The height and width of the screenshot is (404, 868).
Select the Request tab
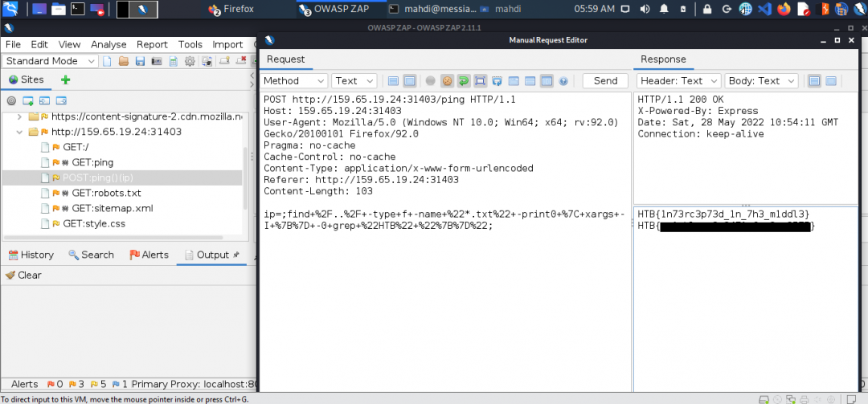click(285, 59)
